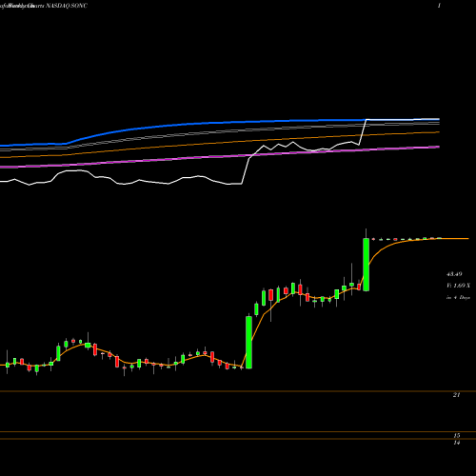
Task: Click the 43.49 price value
Action: 454,273
